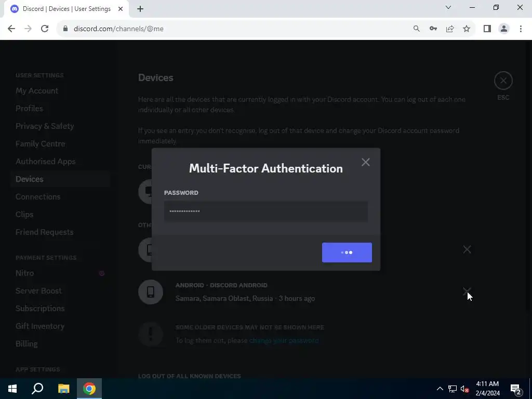Click the loading submit button in dialog
This screenshot has height=399, width=532.
coord(347,252)
